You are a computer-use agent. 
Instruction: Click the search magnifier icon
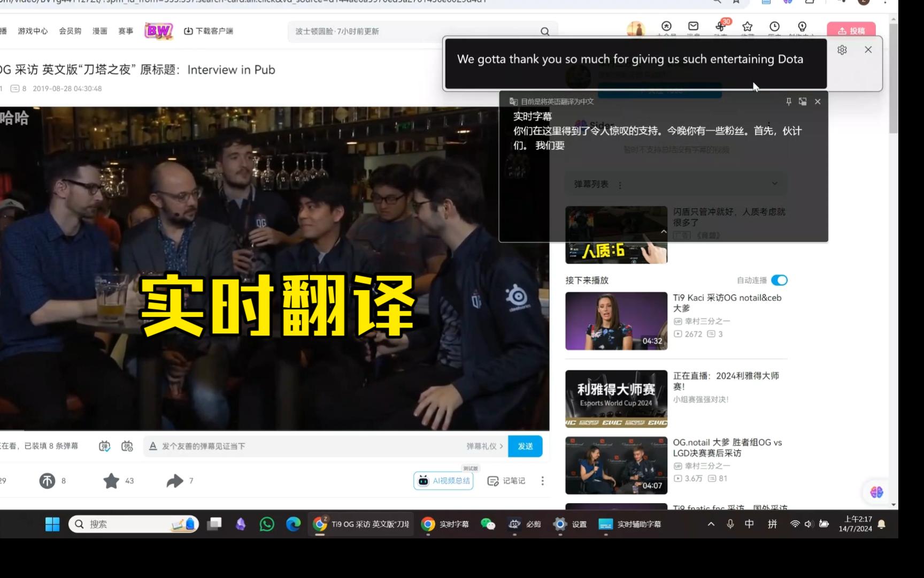[545, 32]
